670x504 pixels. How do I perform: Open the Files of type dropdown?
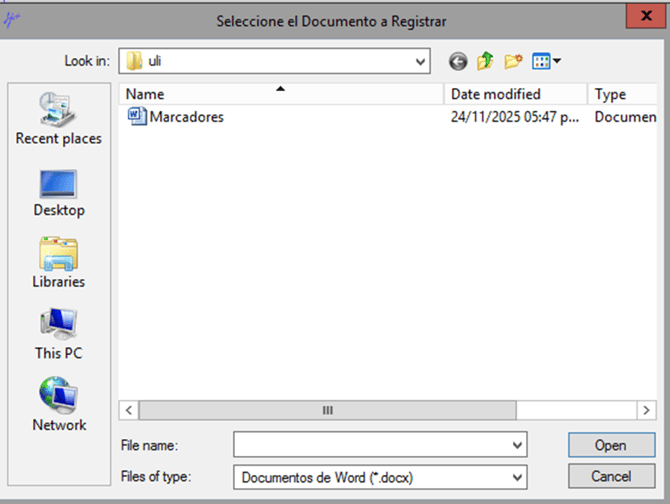click(x=517, y=477)
